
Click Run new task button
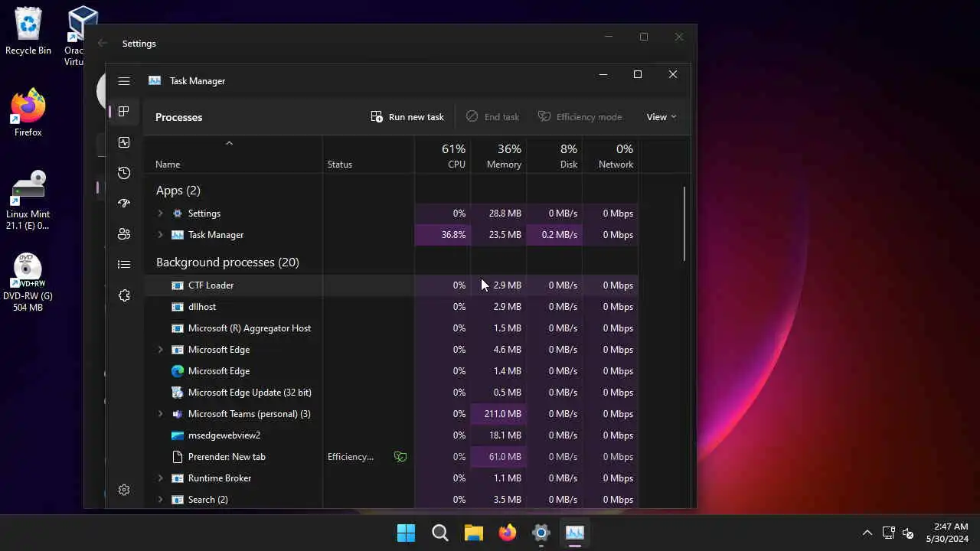pyautogui.click(x=407, y=117)
